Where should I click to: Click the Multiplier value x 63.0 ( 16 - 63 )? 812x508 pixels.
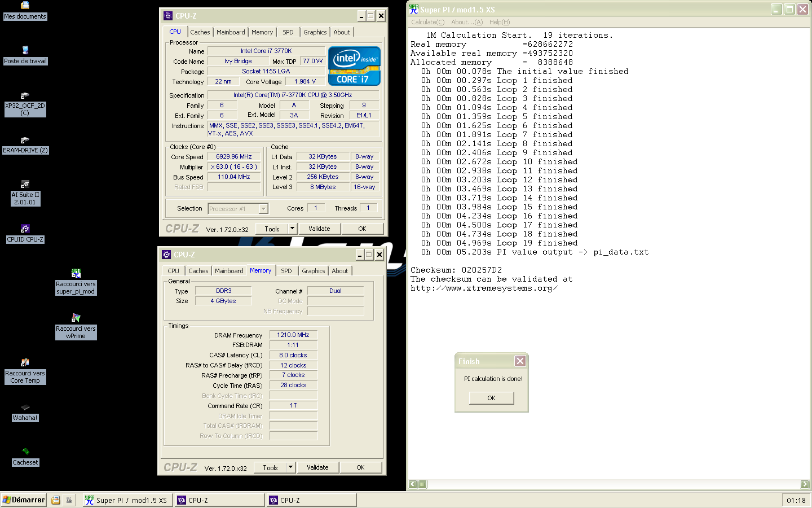(x=234, y=167)
